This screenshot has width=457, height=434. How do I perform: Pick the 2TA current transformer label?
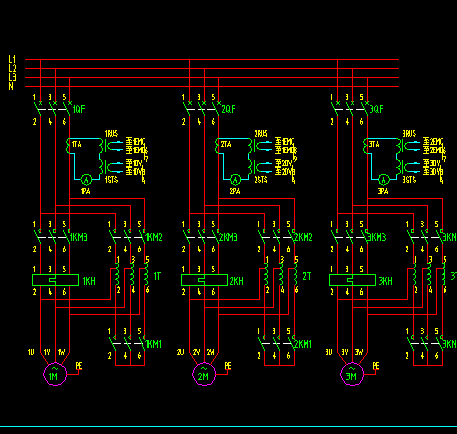click(x=226, y=144)
